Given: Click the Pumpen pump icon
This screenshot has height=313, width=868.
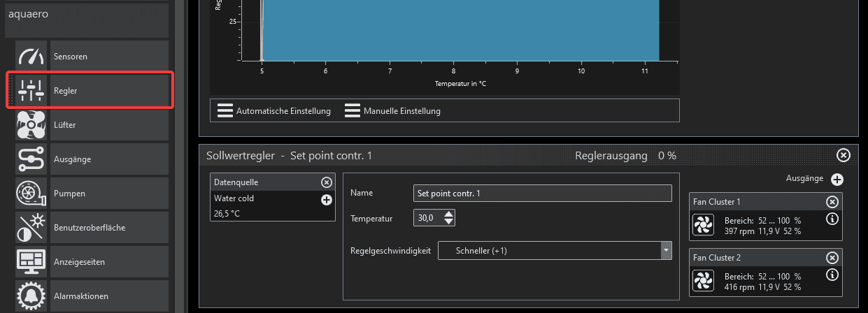Looking at the screenshot, I should [x=31, y=194].
